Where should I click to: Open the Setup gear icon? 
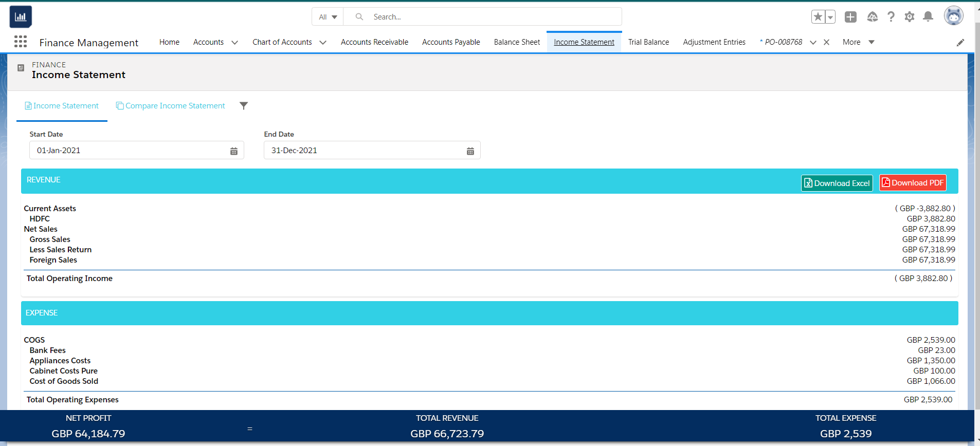910,17
